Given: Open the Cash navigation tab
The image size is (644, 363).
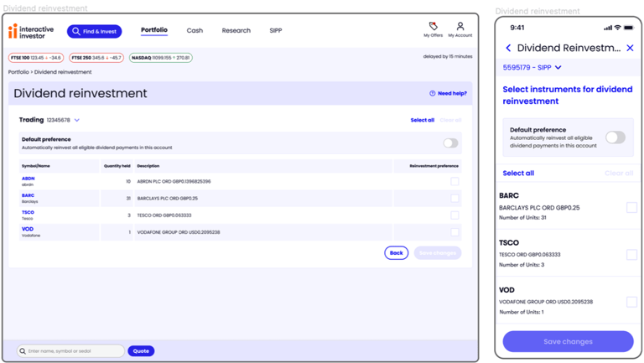Looking at the screenshot, I should (195, 30).
